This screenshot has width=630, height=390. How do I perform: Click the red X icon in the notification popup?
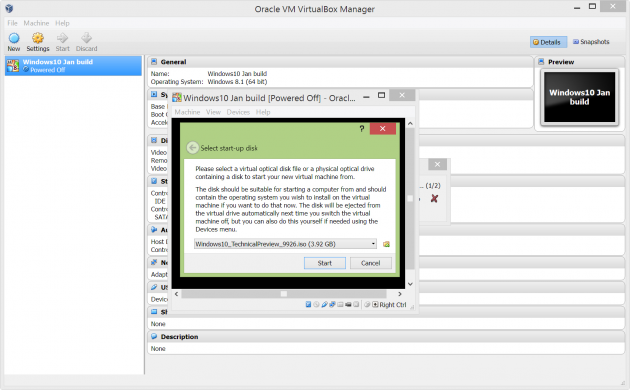click(434, 198)
